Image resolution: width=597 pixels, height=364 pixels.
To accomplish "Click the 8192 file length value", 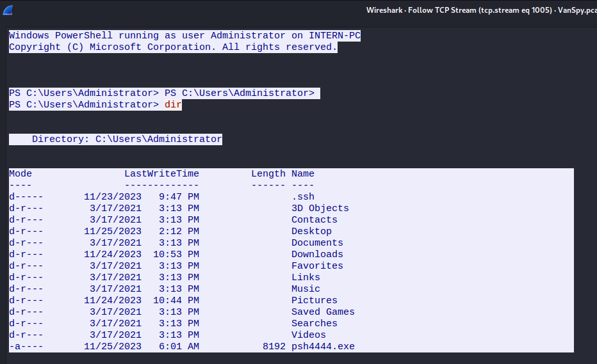I will [274, 347].
